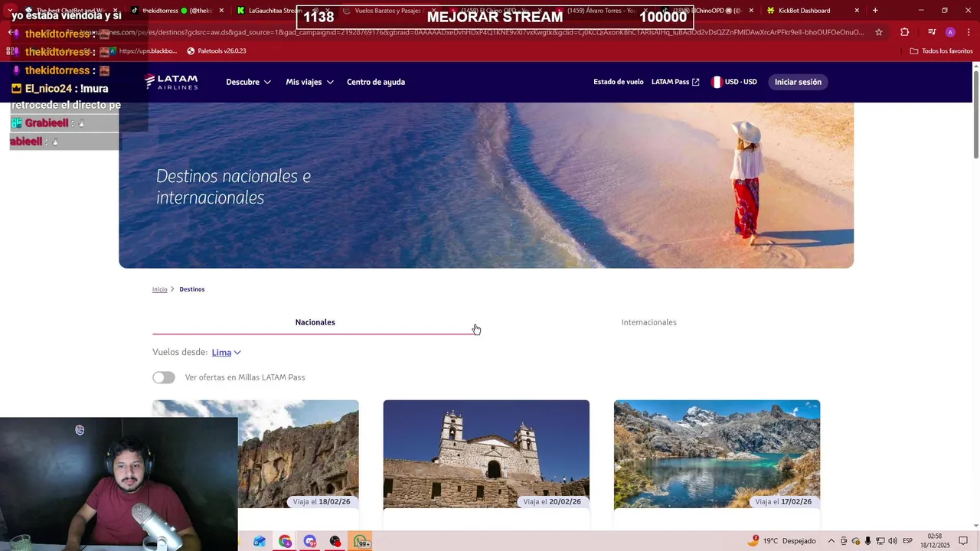
Task: Open the Todos los favoritos bookmarks folder
Action: coord(942,51)
